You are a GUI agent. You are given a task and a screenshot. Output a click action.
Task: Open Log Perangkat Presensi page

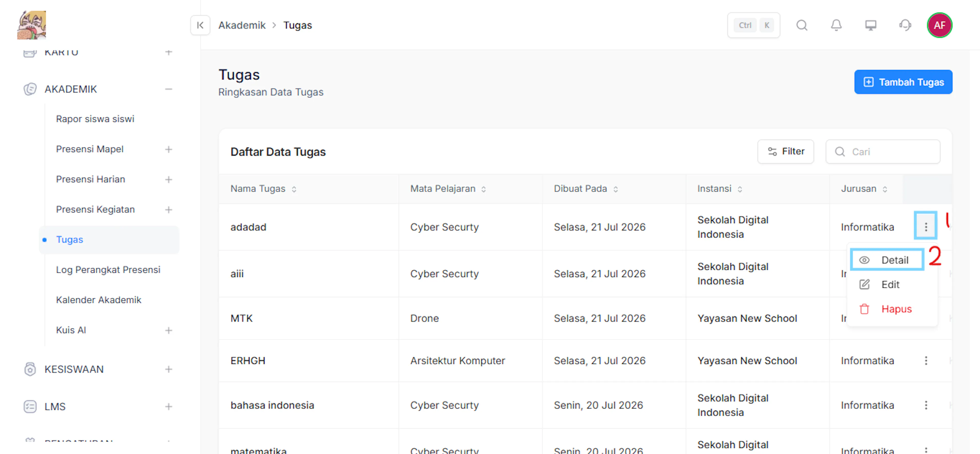click(x=108, y=269)
